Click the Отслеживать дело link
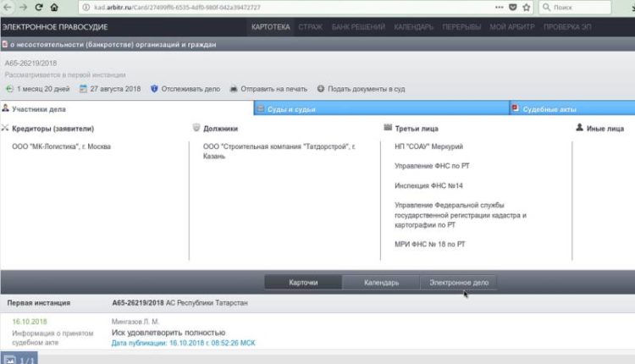This screenshot has width=635, height=364. coord(190,89)
